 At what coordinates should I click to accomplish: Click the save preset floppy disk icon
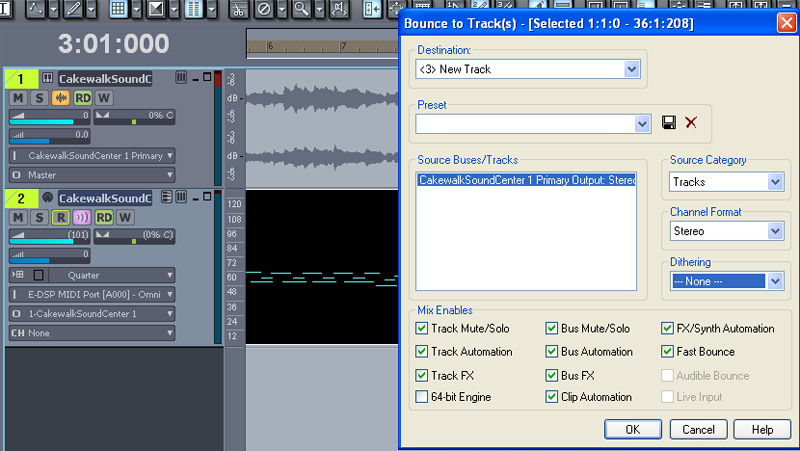tap(669, 123)
